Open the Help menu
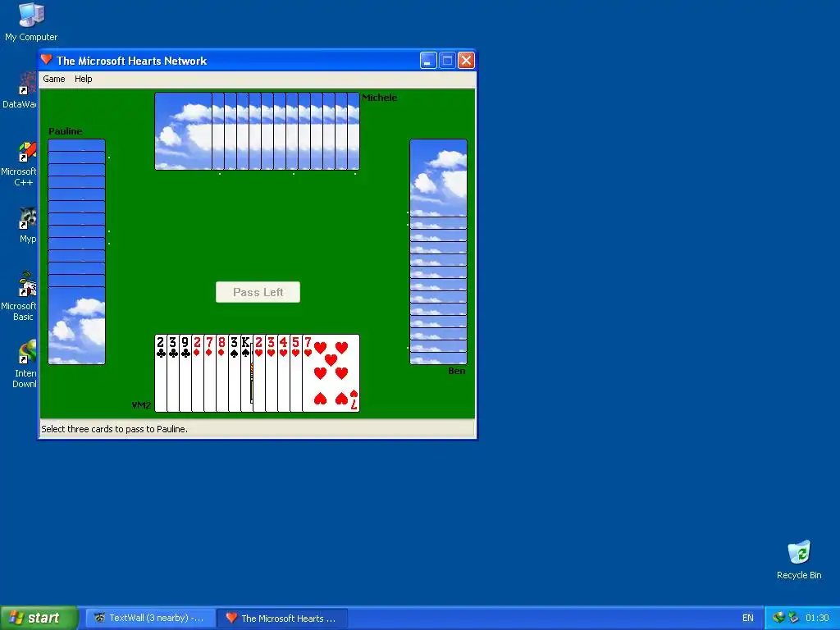 point(83,79)
